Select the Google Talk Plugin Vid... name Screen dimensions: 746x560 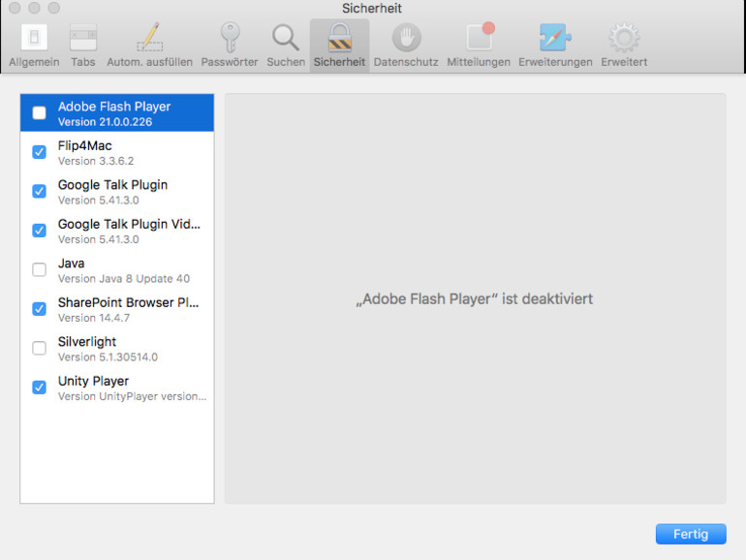[129, 224]
